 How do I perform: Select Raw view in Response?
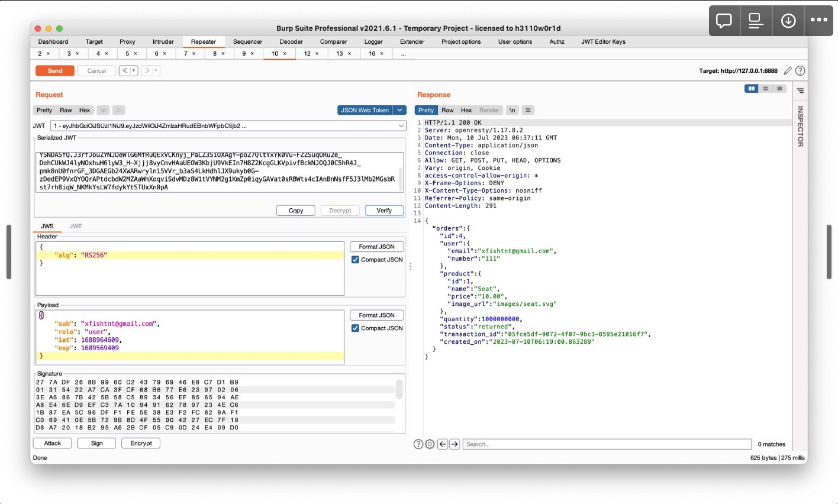[447, 110]
